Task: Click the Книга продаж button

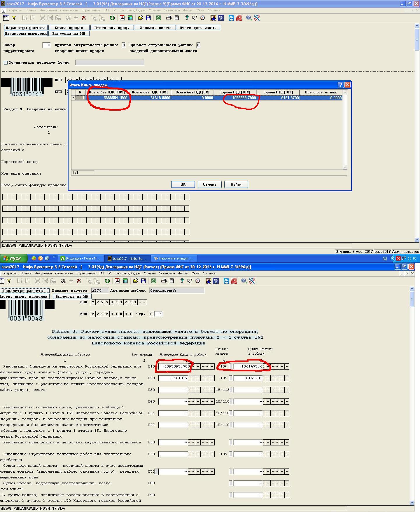Action: 69,28
